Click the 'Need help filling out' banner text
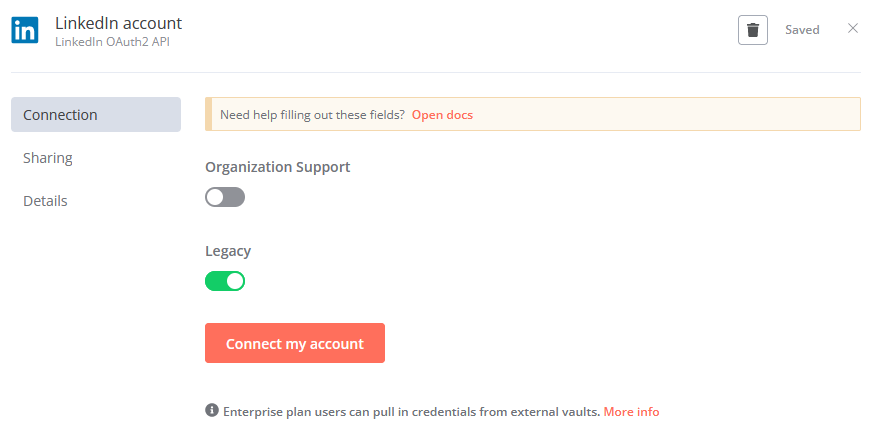 point(313,115)
